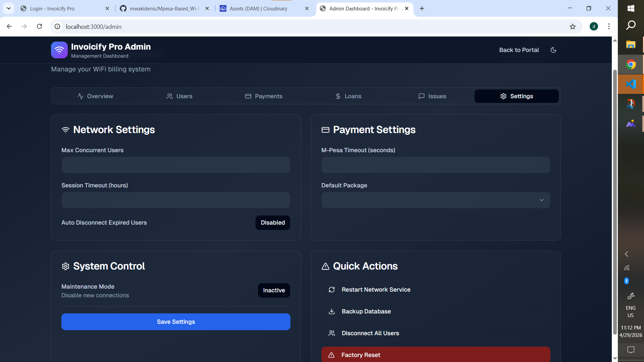644x362 pixels.
Task: Toggle Auto Disconnect Expired Users Disabled switch
Action: 273,223
